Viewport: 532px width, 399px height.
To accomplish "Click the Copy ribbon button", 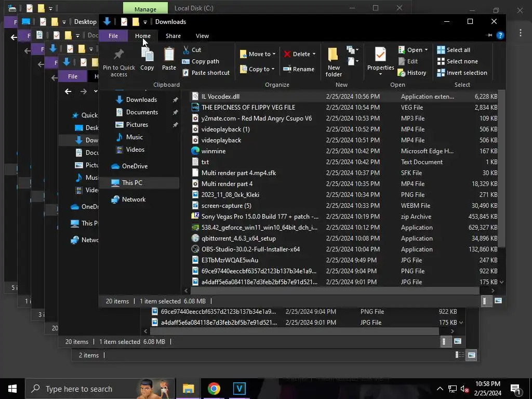I will tap(147, 59).
